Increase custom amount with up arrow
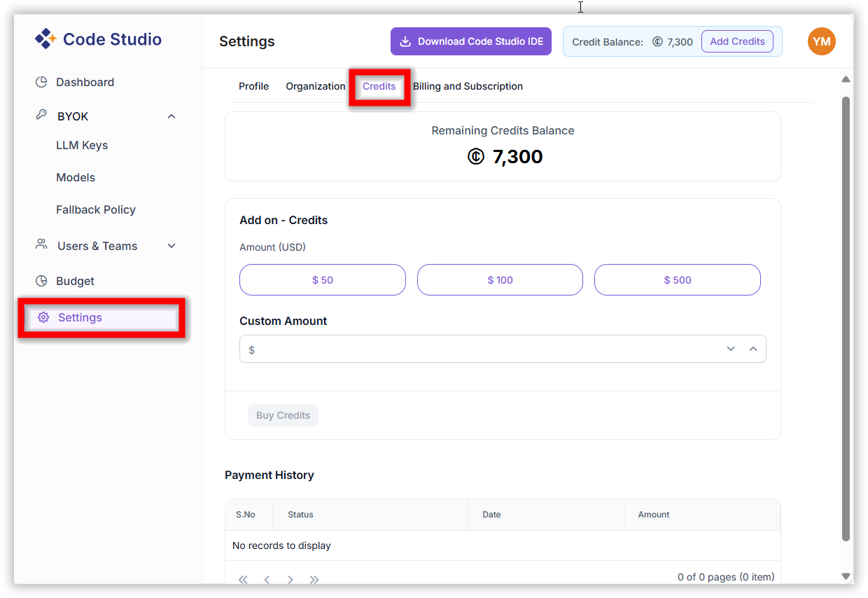The image size is (868, 598). pos(753,349)
